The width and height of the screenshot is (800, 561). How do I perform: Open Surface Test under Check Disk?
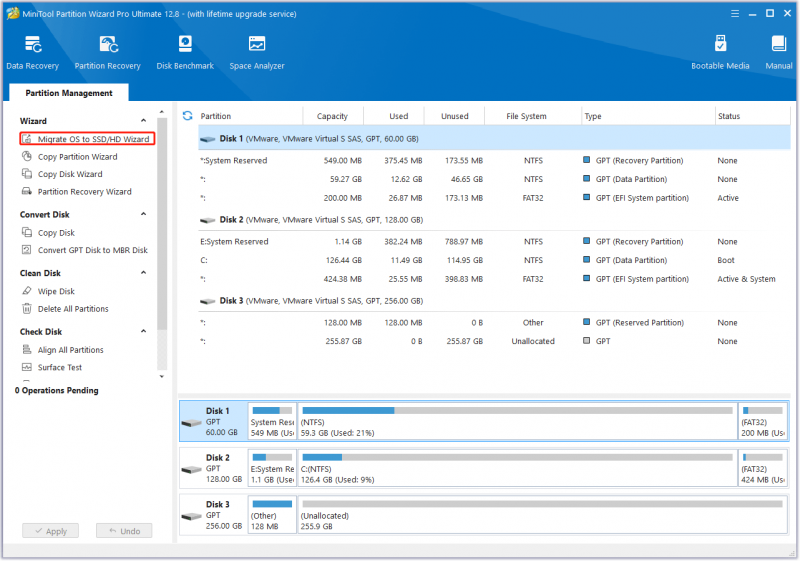(60, 367)
